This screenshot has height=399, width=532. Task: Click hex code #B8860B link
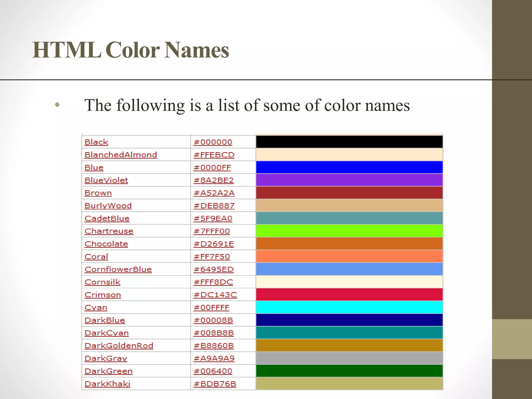click(214, 346)
